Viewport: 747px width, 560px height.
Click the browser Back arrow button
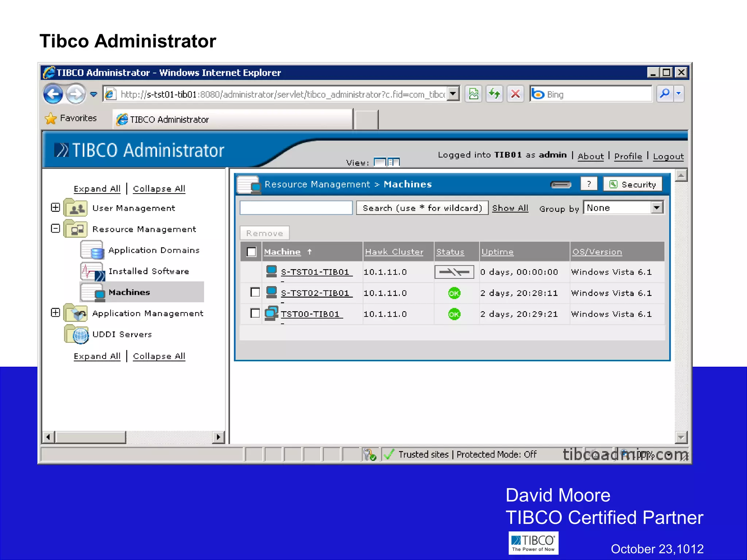click(x=53, y=94)
